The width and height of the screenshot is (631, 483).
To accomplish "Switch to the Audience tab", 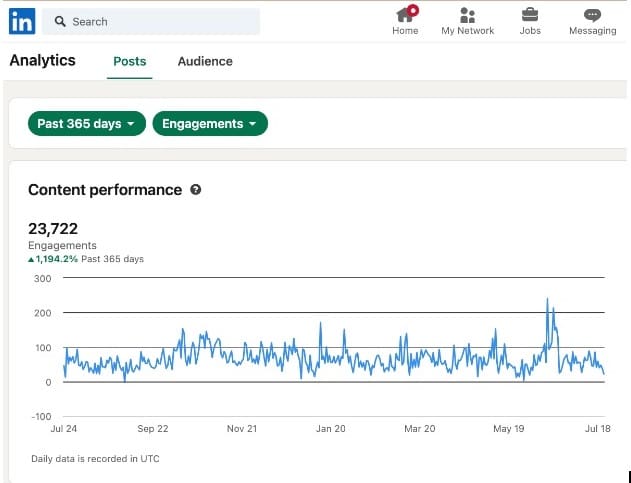I will coord(205,61).
